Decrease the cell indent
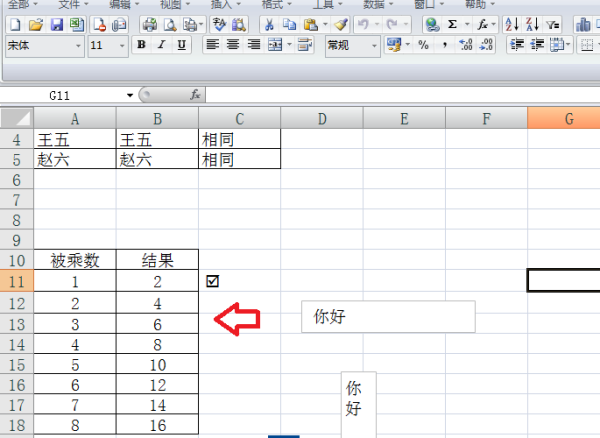The width and height of the screenshot is (600, 438). [517, 46]
